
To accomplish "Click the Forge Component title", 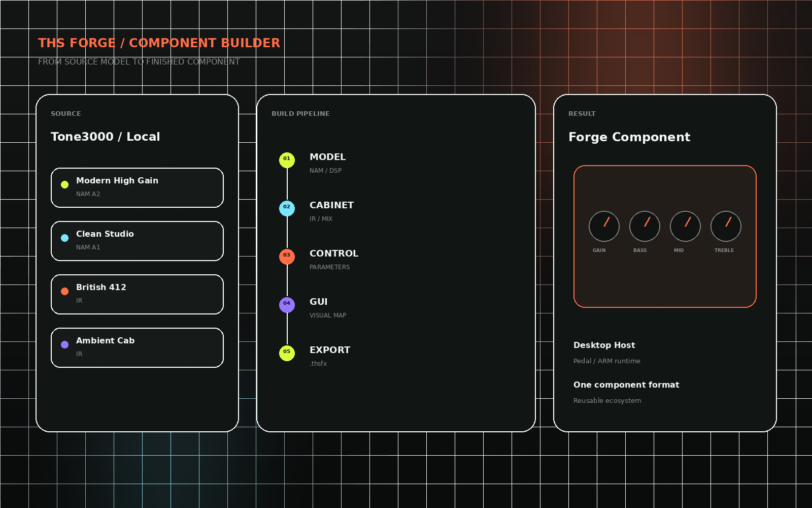I will [x=629, y=137].
